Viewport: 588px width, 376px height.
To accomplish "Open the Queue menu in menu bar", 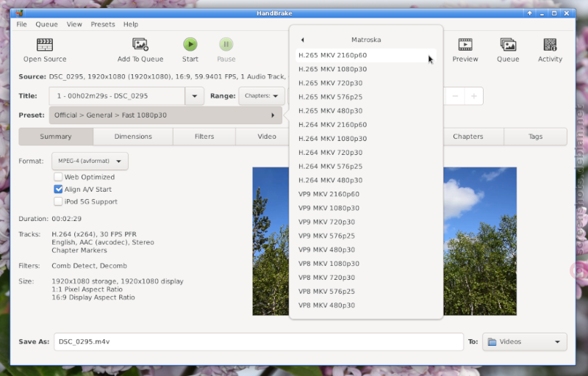I will 46,24.
